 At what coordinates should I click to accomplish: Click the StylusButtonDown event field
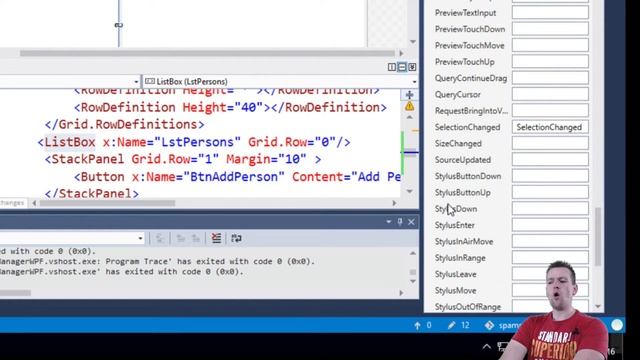click(550, 176)
